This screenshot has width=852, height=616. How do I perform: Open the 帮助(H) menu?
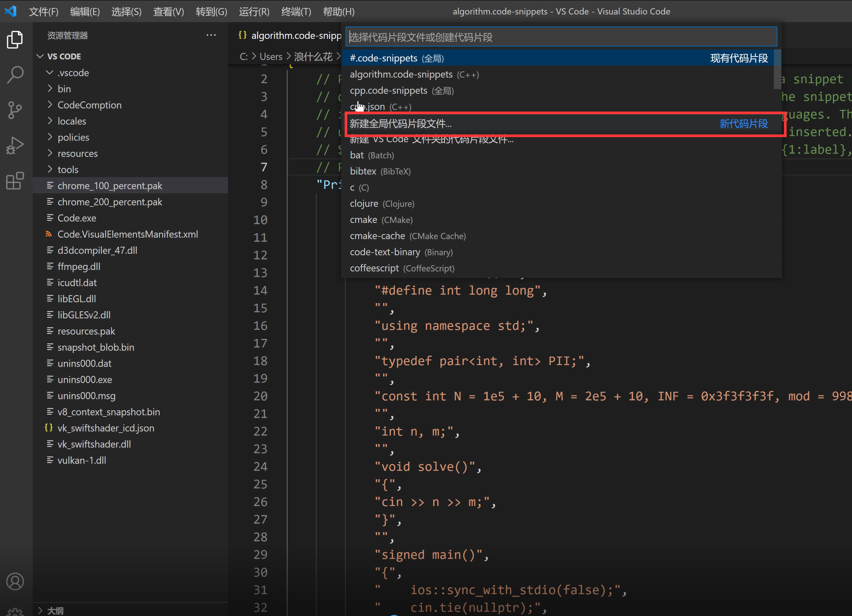click(339, 12)
